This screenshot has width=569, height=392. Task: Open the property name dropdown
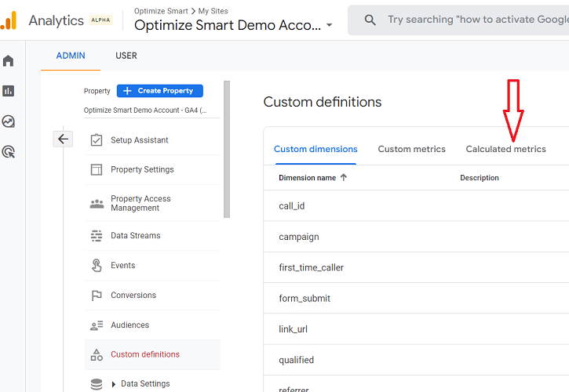pyautogui.click(x=145, y=111)
